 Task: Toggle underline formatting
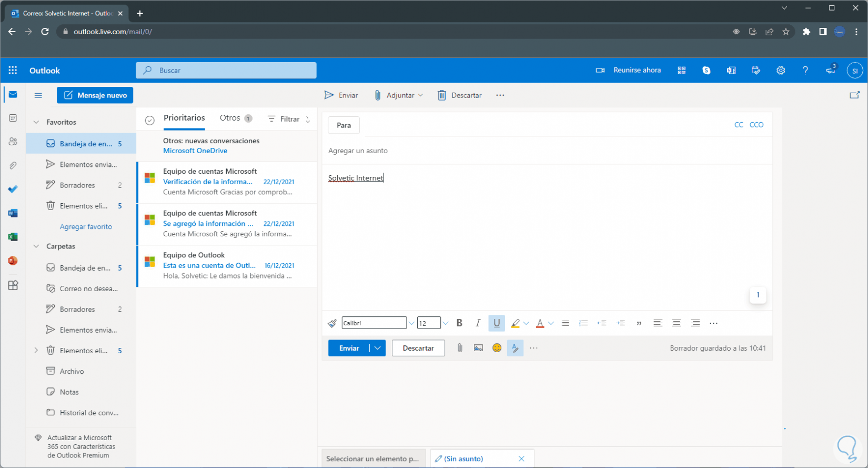tap(497, 323)
